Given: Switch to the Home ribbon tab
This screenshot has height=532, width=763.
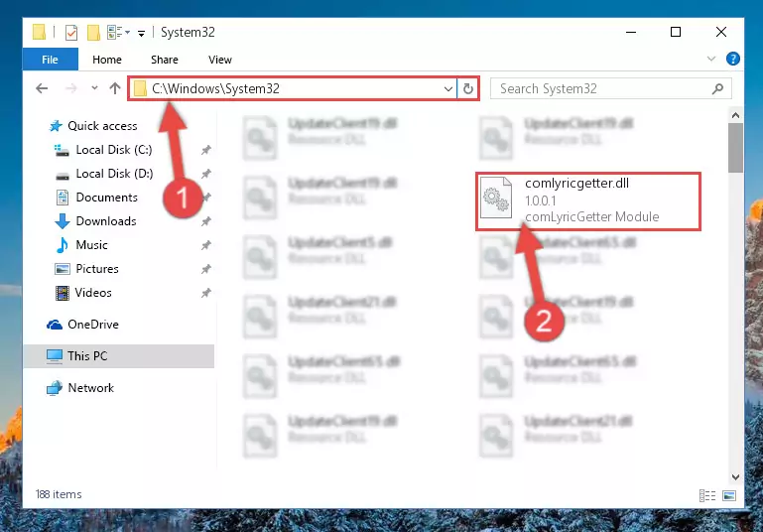Looking at the screenshot, I should point(107,60).
